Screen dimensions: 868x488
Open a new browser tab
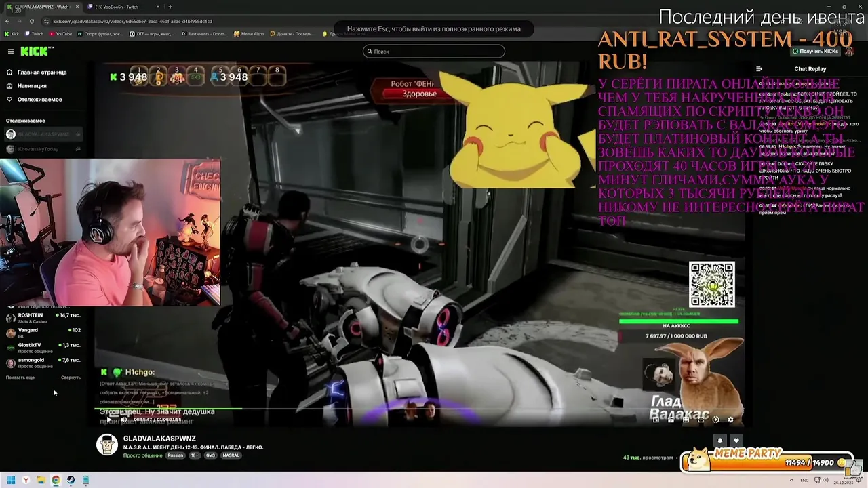pos(170,7)
